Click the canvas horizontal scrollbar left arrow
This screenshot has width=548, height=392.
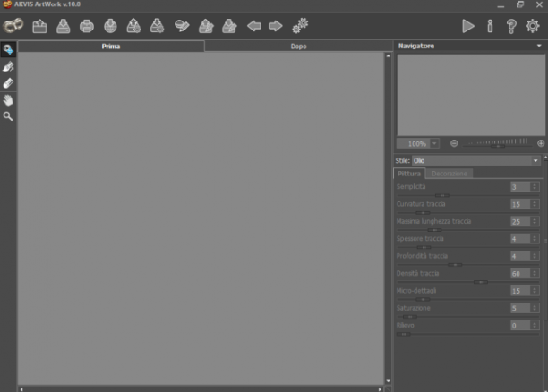point(21,388)
